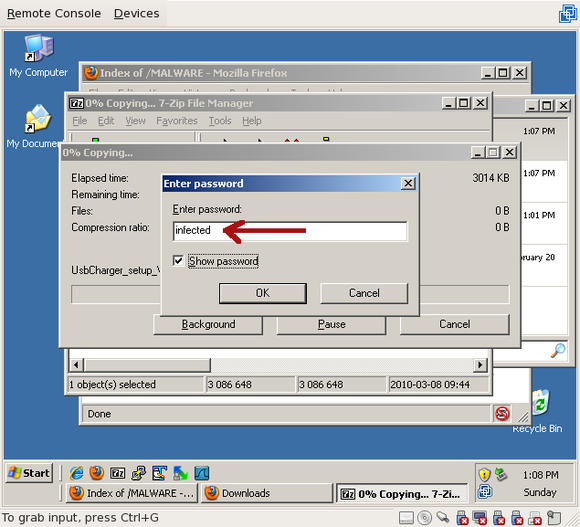The height and width of the screenshot is (527, 580).
Task: Click the yellow security shield tray icon
Action: tap(484, 474)
